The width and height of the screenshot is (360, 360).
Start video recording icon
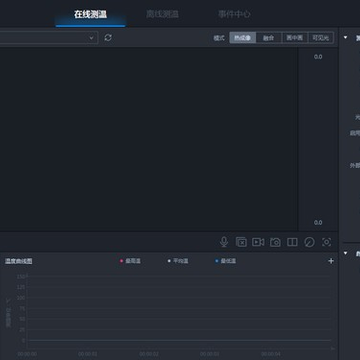[258, 242]
